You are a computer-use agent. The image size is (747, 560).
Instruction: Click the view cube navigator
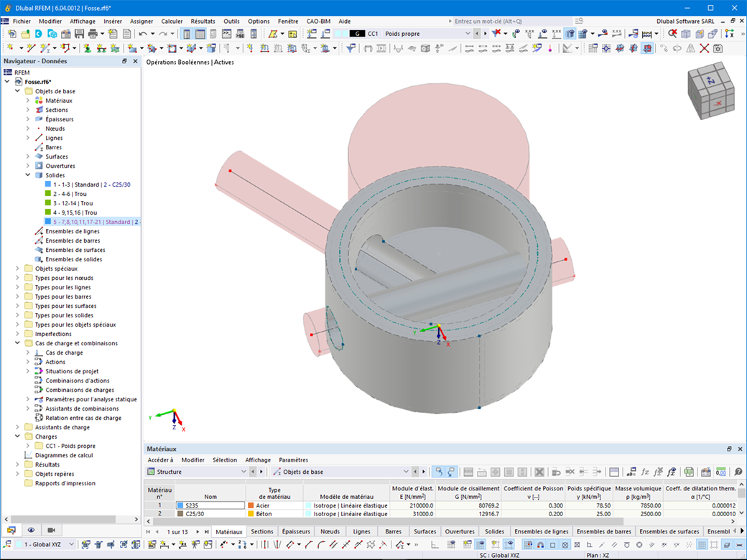point(711,91)
